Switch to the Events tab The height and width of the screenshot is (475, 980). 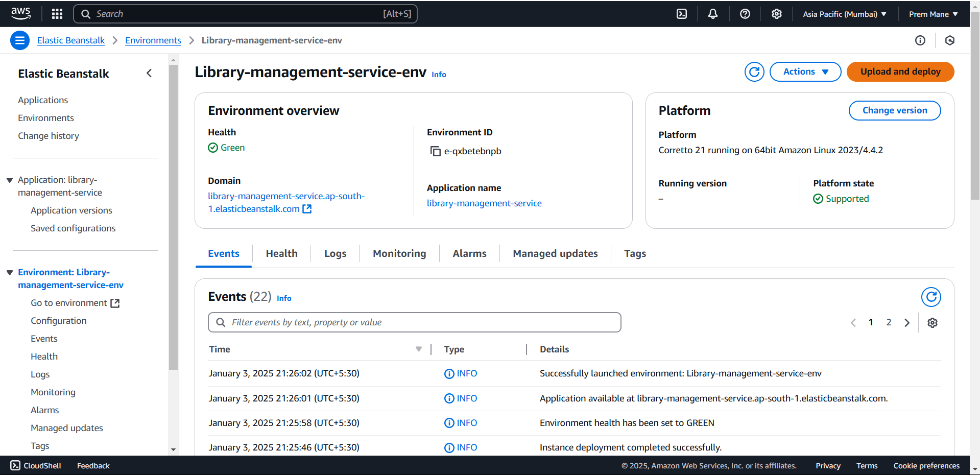pyautogui.click(x=224, y=253)
